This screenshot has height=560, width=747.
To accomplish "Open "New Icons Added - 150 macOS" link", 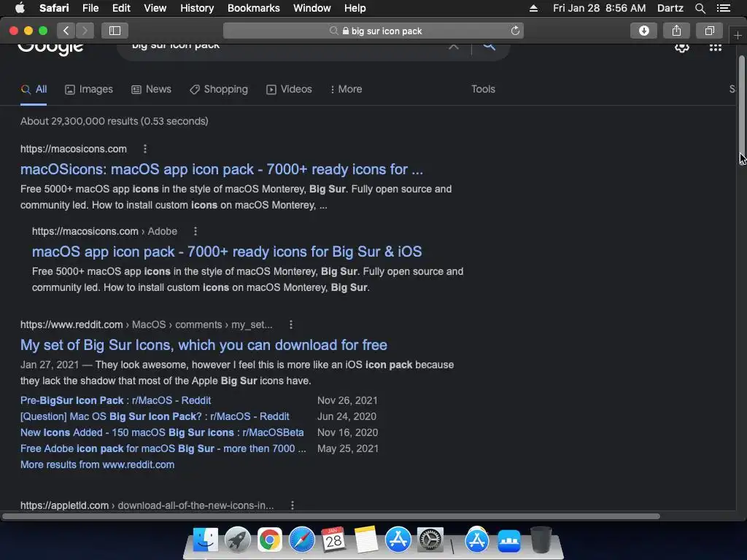I will 162,432.
